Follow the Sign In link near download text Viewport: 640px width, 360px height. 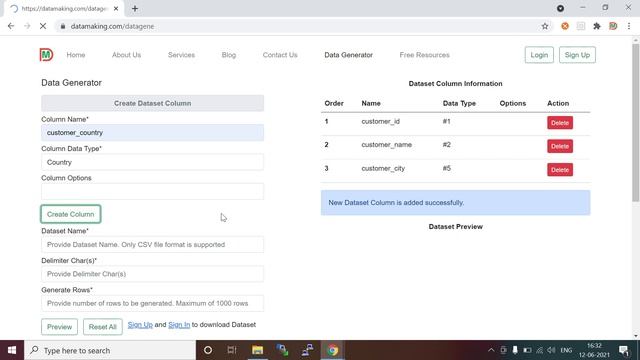(x=179, y=324)
